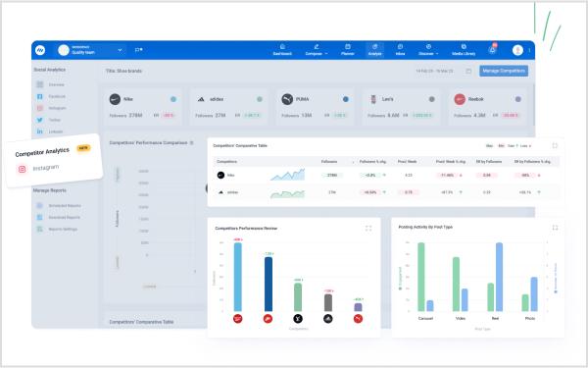Click the green bar in Performance Review chart

(x=298, y=297)
